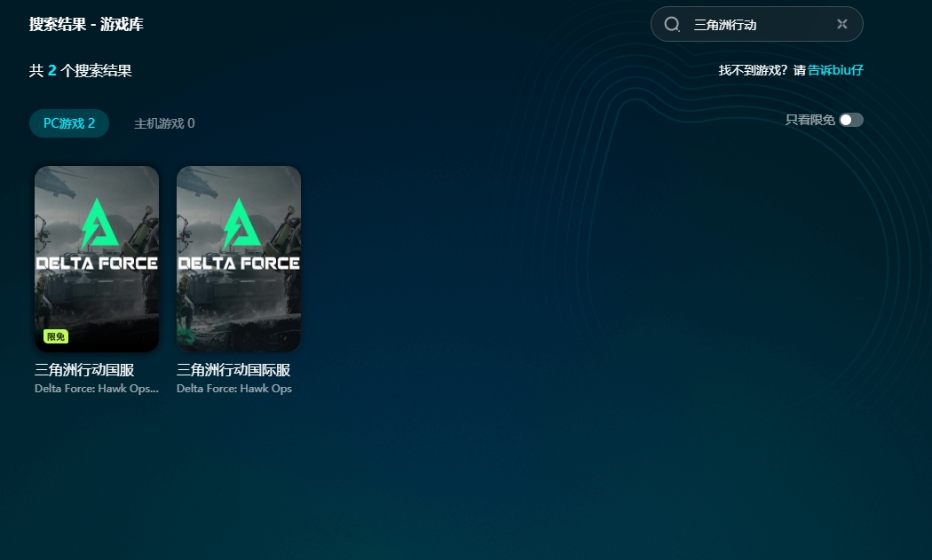Click the 限免 badge on 国服 cover
The width and height of the screenshot is (932, 560).
click(56, 336)
